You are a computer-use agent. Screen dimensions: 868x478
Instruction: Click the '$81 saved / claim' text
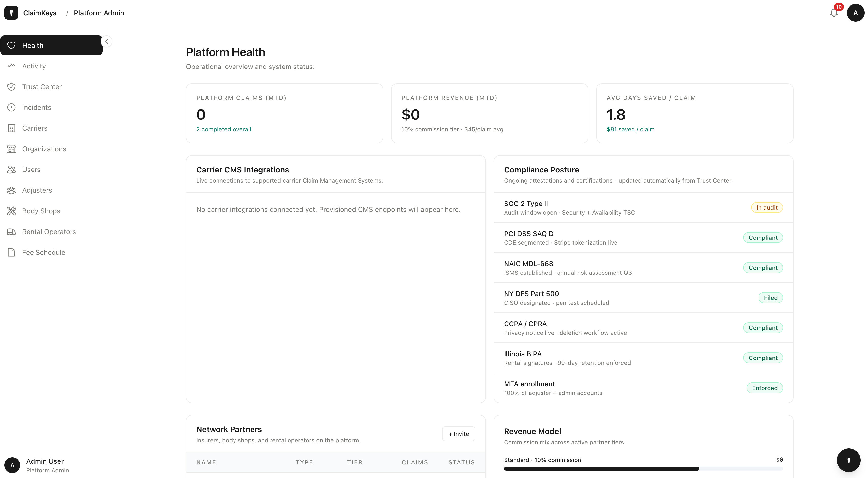coord(631,129)
